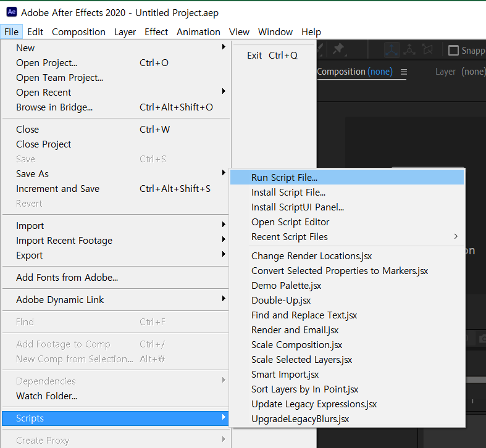Run Render and Email.jsx script

click(347, 330)
